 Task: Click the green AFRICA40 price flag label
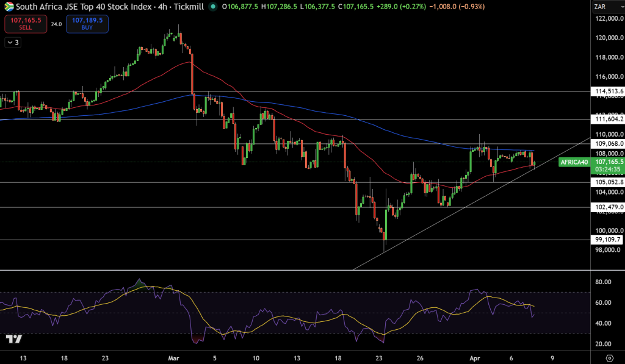coord(574,163)
